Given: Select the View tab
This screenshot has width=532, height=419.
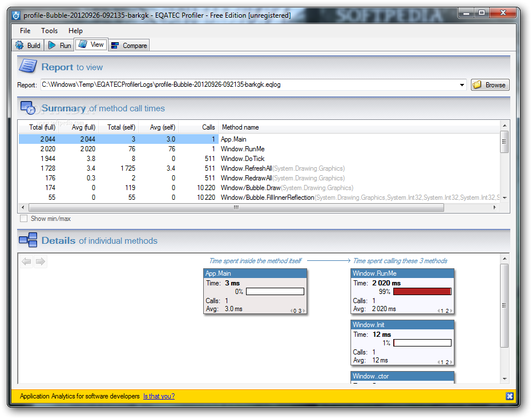Looking at the screenshot, I should click(91, 45).
